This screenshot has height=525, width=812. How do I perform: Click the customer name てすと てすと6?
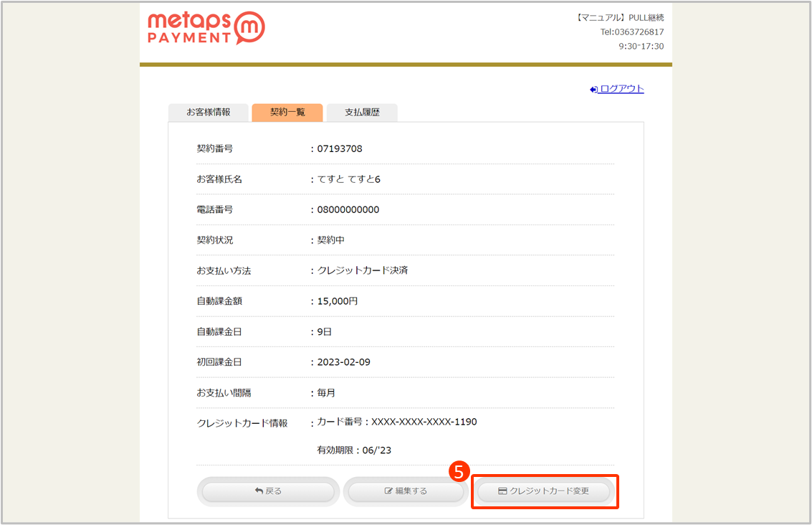pyautogui.click(x=349, y=179)
